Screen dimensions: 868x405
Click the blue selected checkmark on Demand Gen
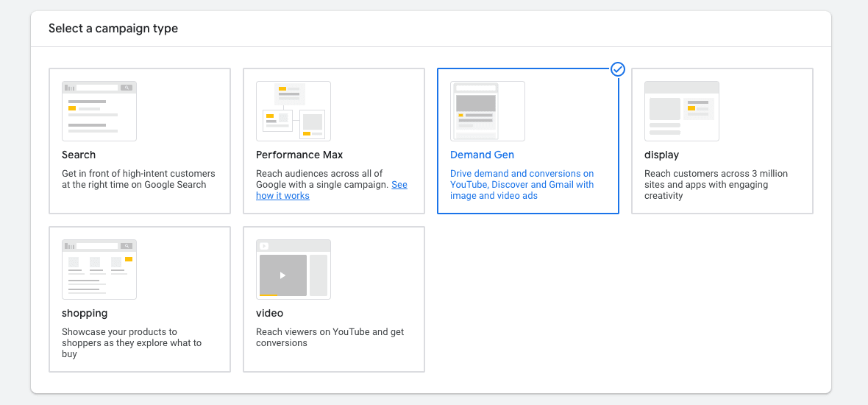tap(618, 69)
